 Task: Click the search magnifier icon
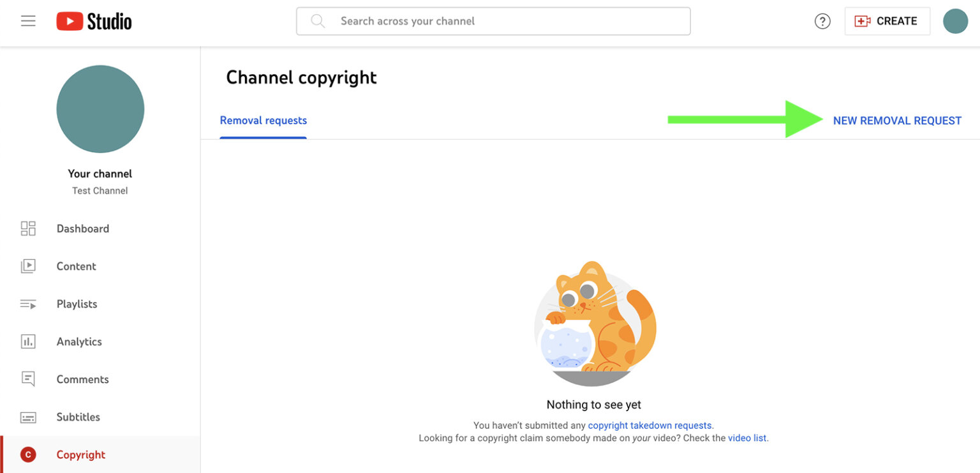pyautogui.click(x=317, y=21)
